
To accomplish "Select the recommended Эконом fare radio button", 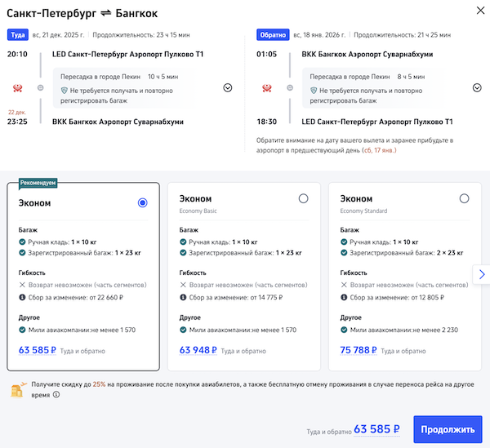I will (x=143, y=202).
